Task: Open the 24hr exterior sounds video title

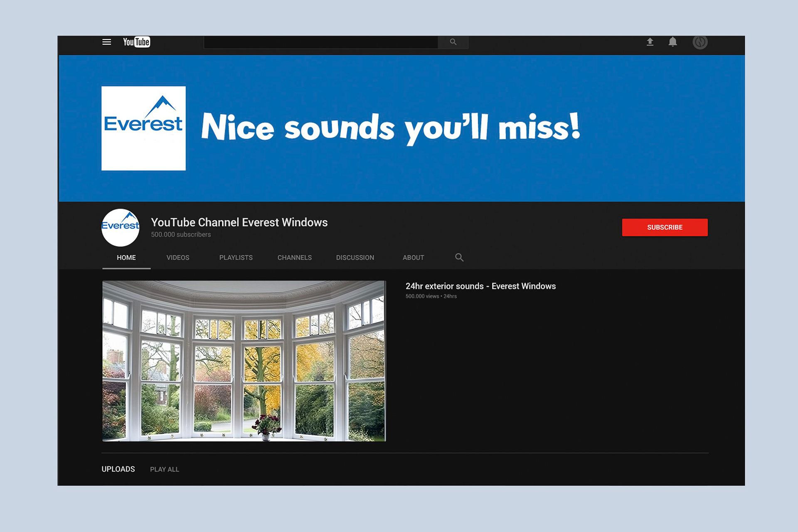Action: (x=481, y=286)
